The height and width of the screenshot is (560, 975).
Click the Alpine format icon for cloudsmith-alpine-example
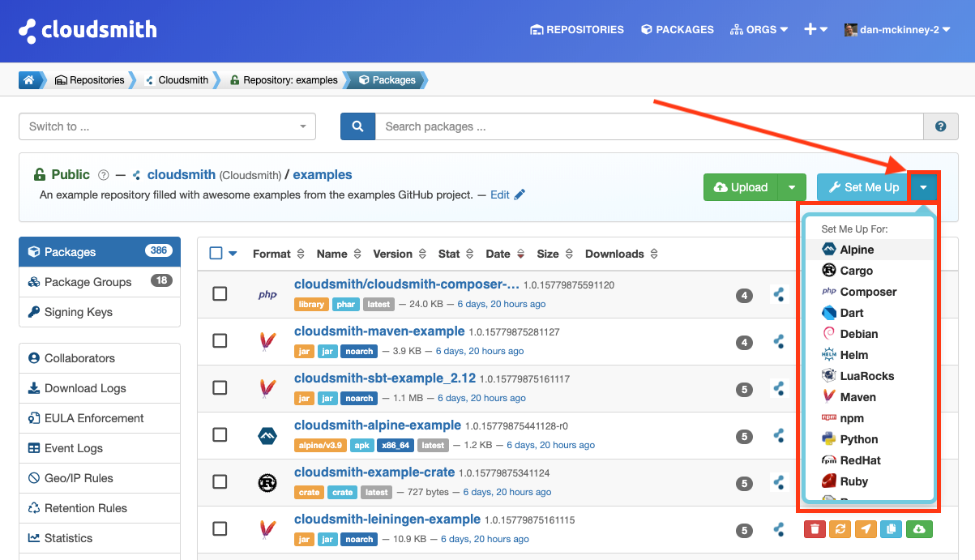click(267, 435)
